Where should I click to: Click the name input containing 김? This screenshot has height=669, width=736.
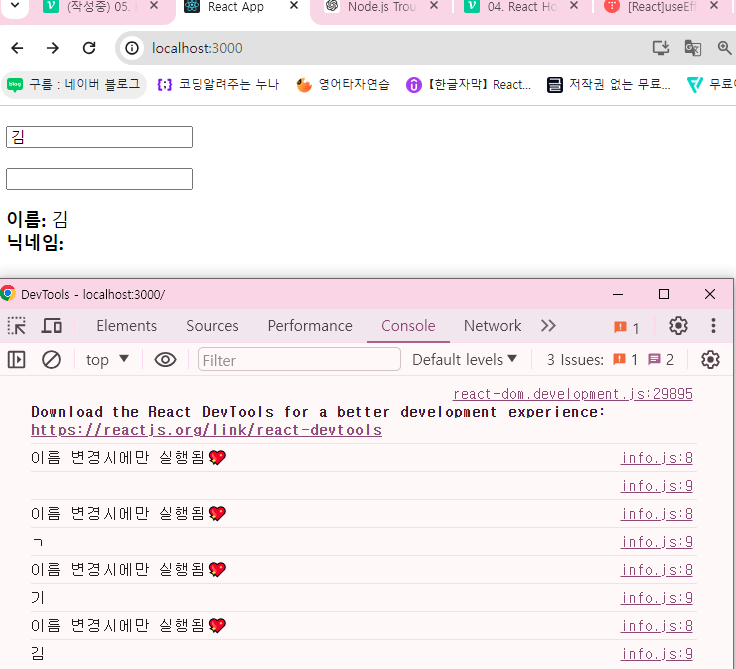click(100, 137)
